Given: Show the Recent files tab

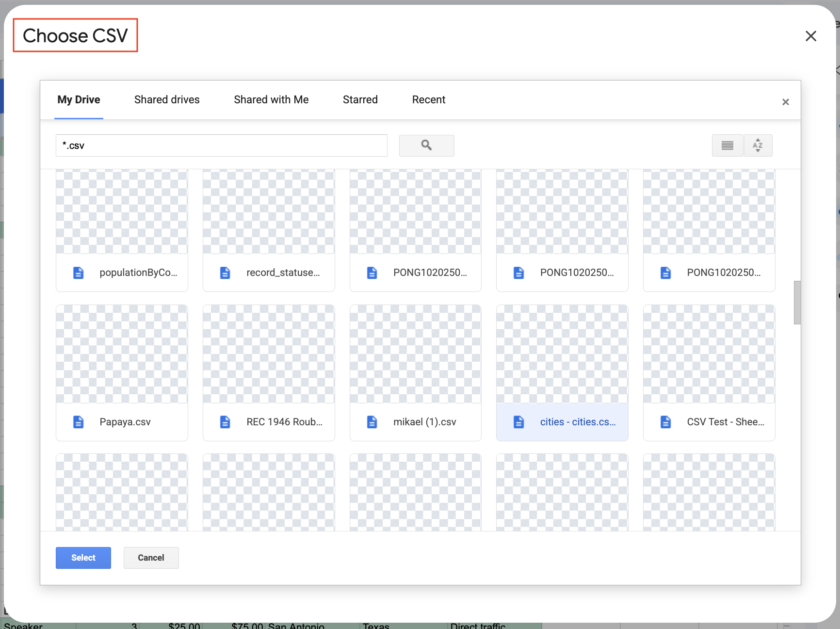Looking at the screenshot, I should coord(428,100).
